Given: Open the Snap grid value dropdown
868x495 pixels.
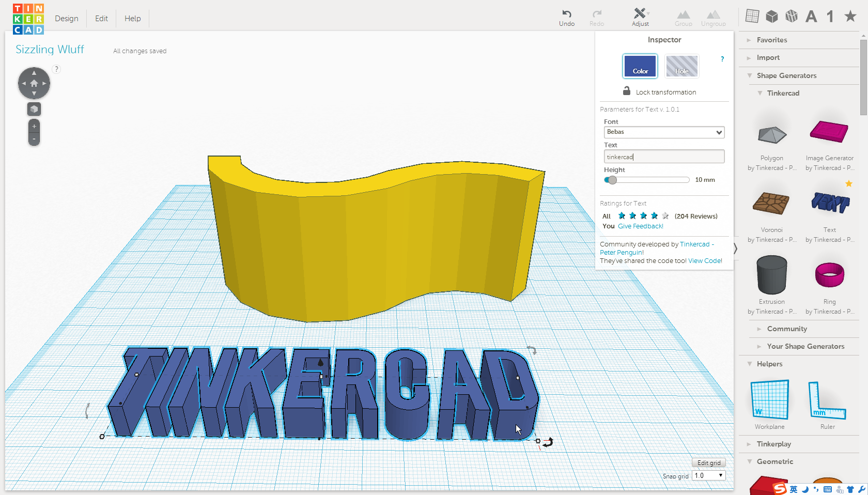Looking at the screenshot, I should click(x=708, y=475).
